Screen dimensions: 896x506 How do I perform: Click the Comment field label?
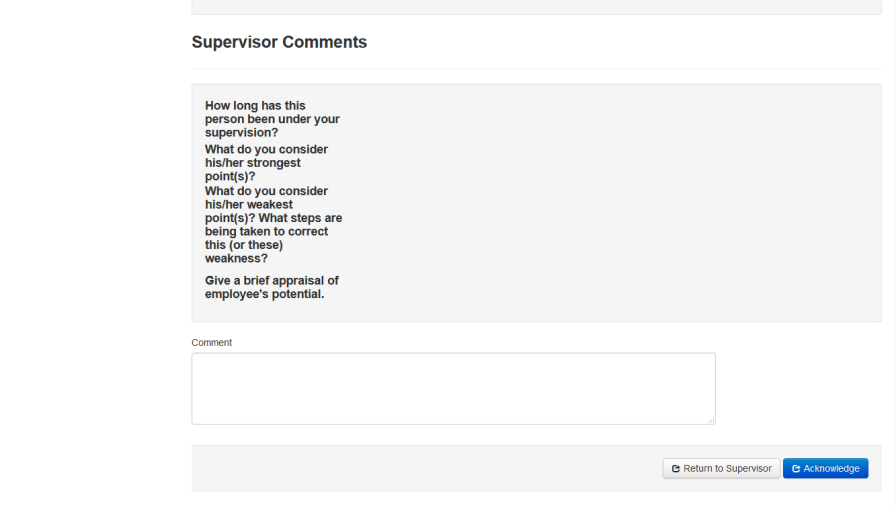coord(211,342)
